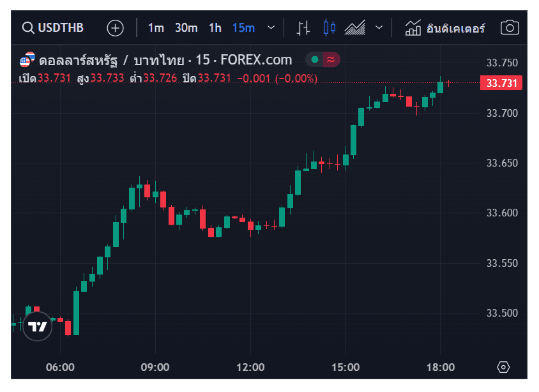Toggle the red data mode indicator

click(x=331, y=60)
